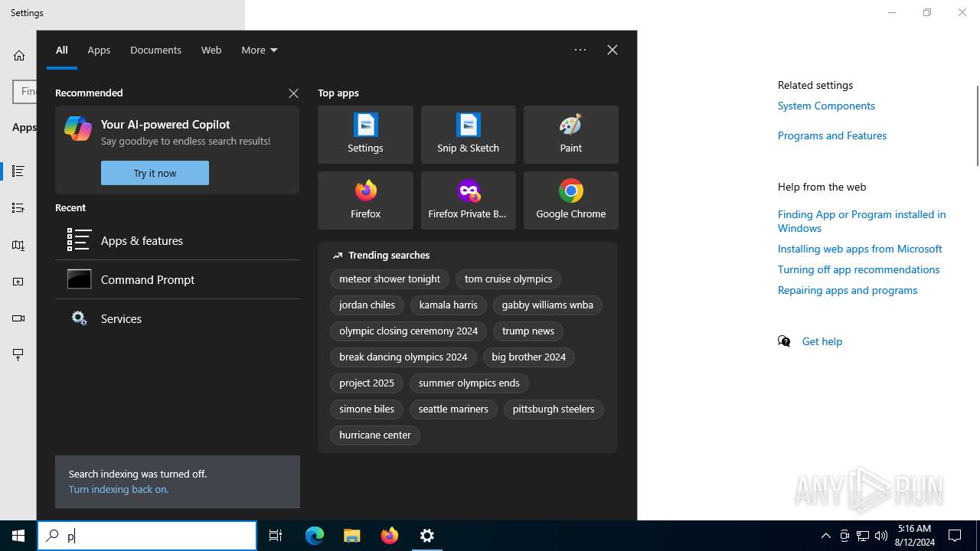Select 'kamala harris' trending search
980x551 pixels.
(x=449, y=305)
